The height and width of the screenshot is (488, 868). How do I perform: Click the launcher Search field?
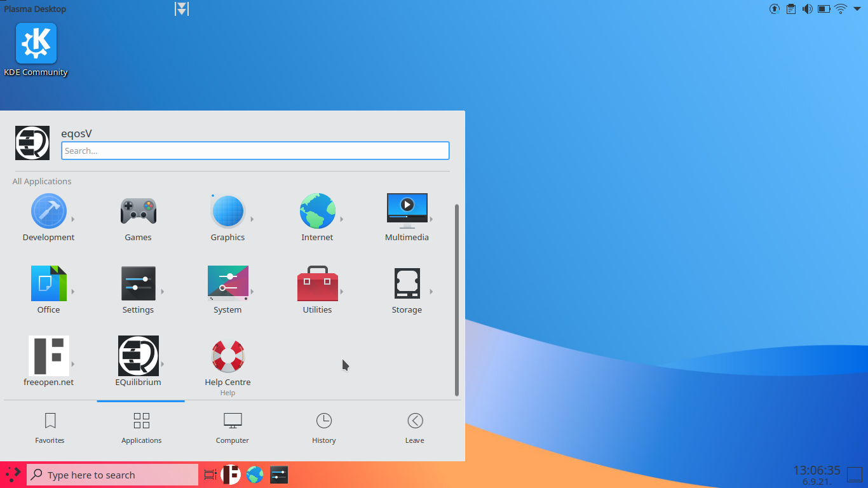click(x=255, y=151)
